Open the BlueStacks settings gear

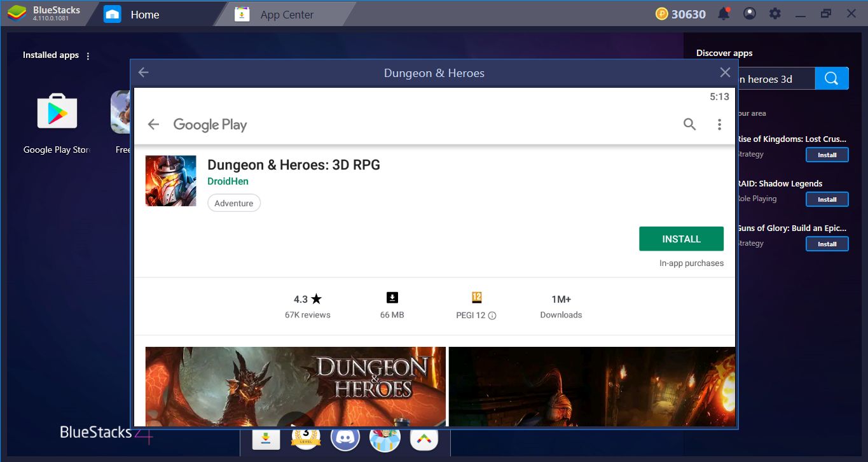coord(775,13)
